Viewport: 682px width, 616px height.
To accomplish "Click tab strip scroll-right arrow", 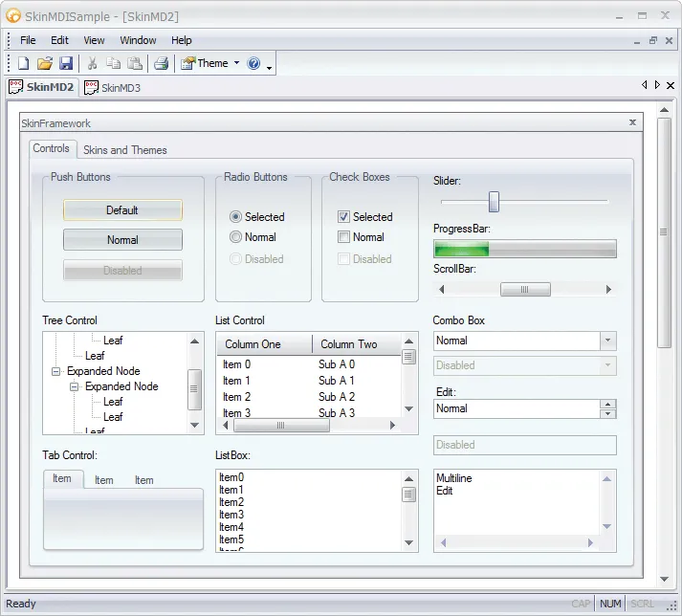I will pos(657,84).
